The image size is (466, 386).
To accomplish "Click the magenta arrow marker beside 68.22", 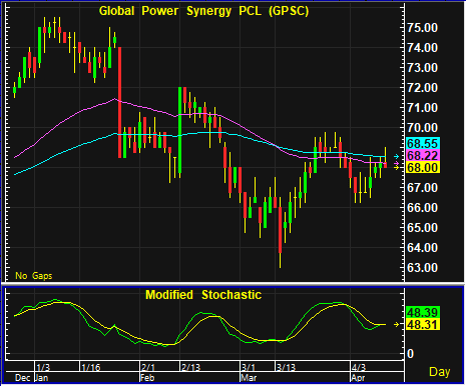I will 396,163.
